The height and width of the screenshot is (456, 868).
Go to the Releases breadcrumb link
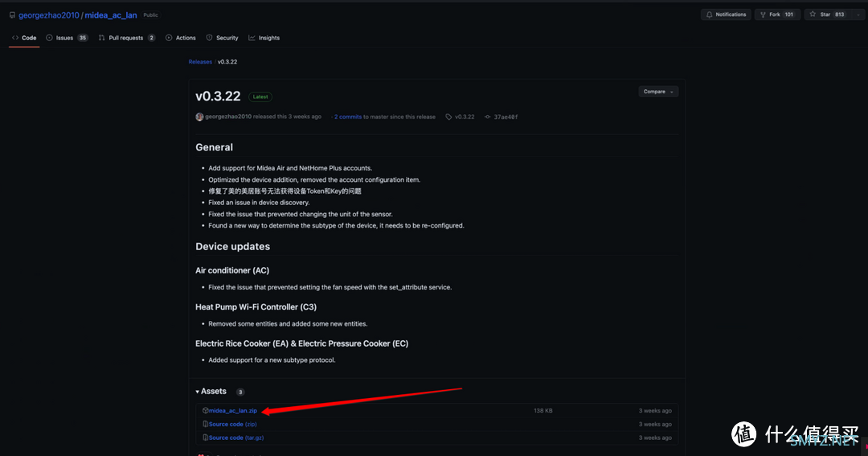(200, 62)
